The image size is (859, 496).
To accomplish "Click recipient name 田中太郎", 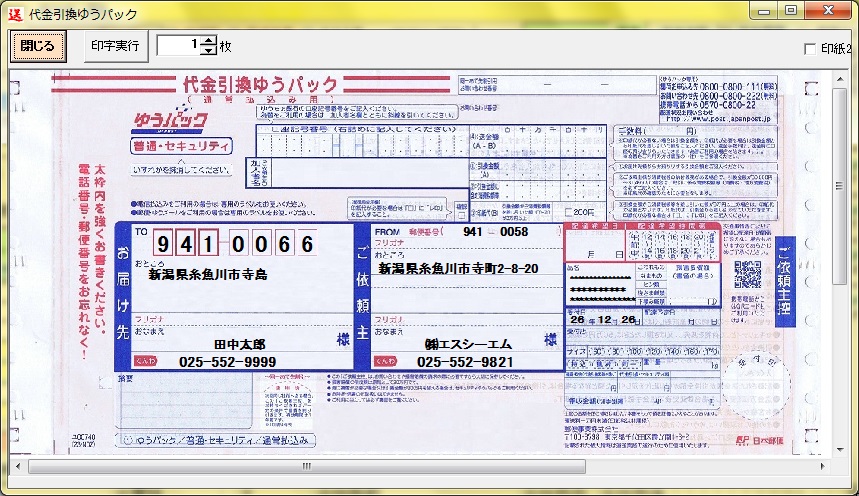I will [x=240, y=344].
